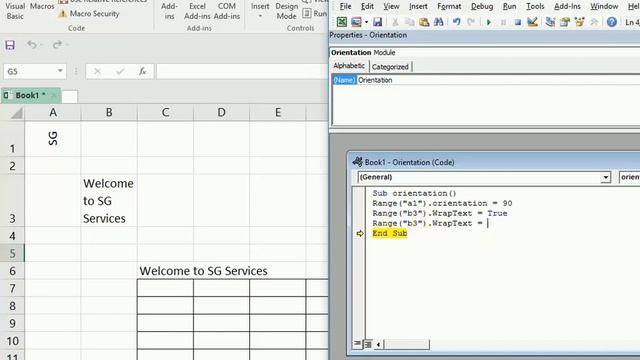Click the End Sub code line

[x=389, y=233]
